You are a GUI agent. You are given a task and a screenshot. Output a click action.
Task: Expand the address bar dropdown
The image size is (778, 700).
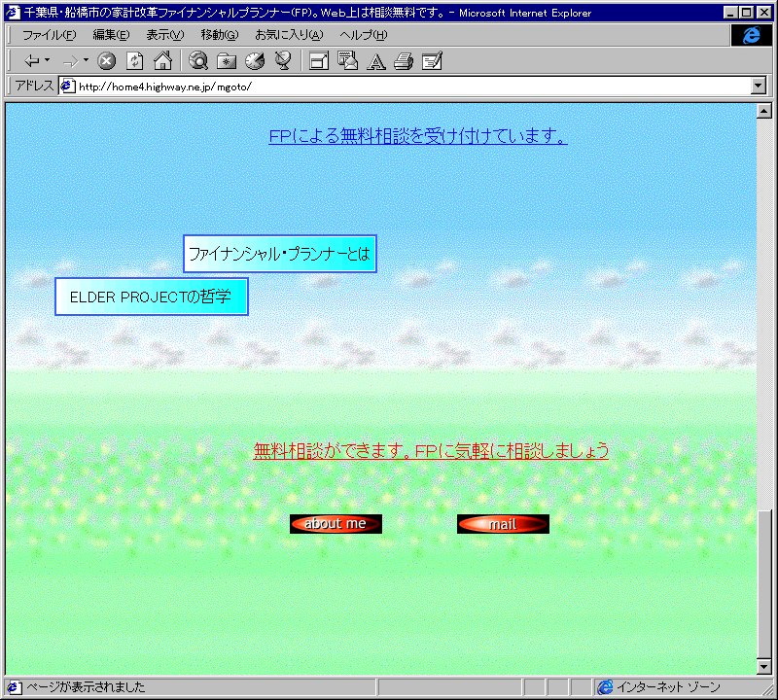[x=758, y=86]
